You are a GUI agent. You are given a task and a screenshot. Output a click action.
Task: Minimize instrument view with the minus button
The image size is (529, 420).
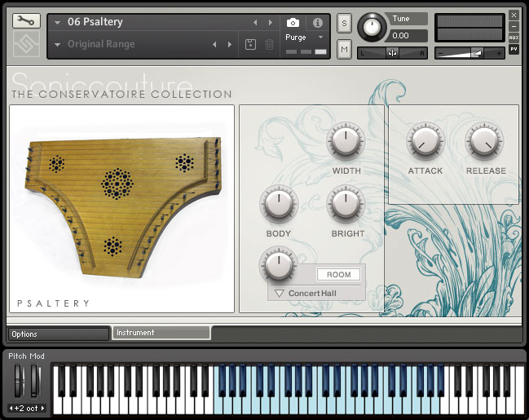click(514, 26)
